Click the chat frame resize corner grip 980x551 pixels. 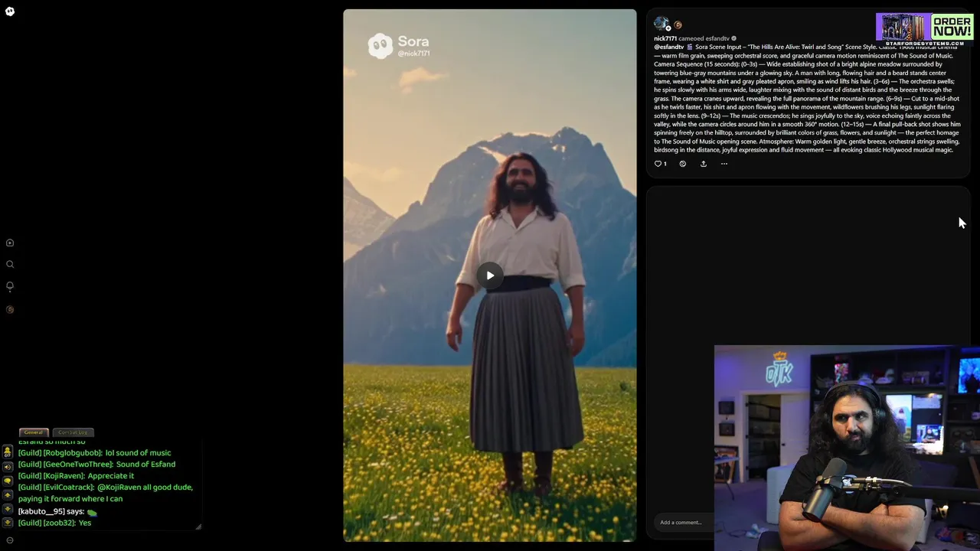tap(198, 527)
